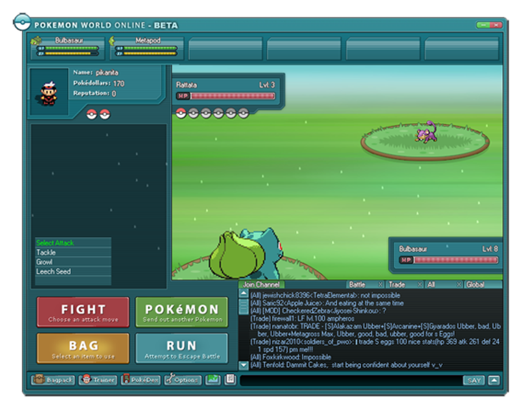Click the Pokeball logo in the title bar

(x=22, y=22)
